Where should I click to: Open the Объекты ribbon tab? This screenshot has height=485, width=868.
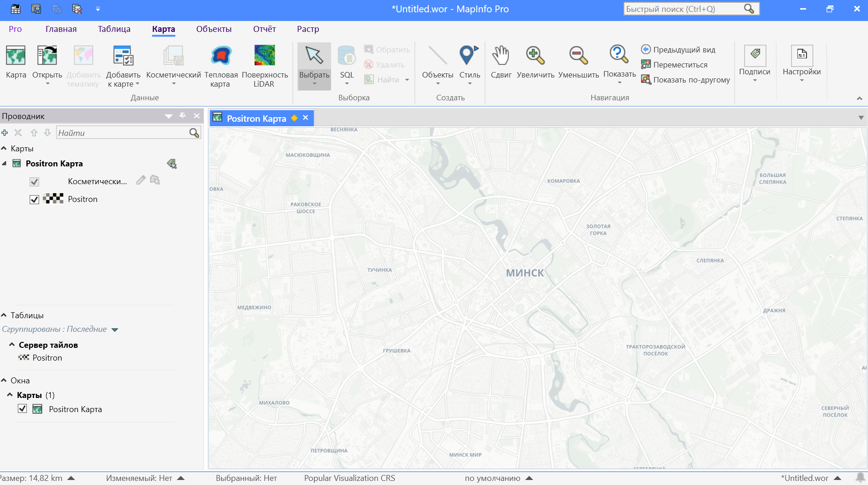(213, 29)
